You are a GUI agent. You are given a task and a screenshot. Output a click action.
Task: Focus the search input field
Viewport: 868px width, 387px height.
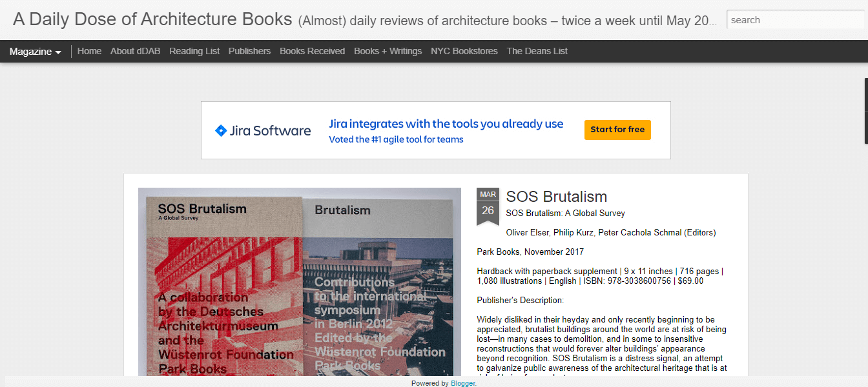[794, 20]
